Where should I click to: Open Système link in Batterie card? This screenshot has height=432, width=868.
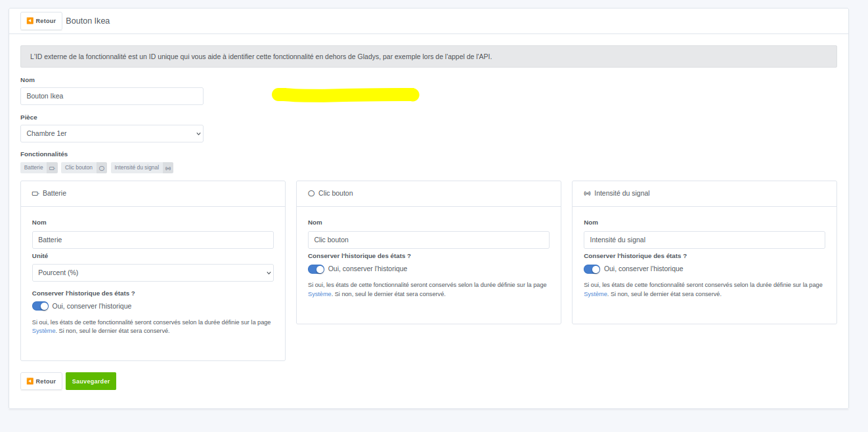point(44,331)
